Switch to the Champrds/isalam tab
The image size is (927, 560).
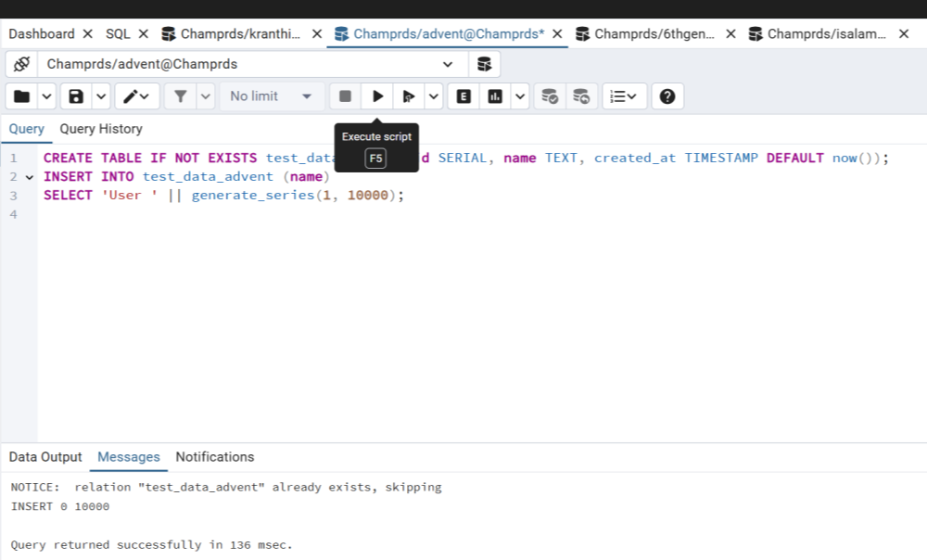(x=819, y=33)
